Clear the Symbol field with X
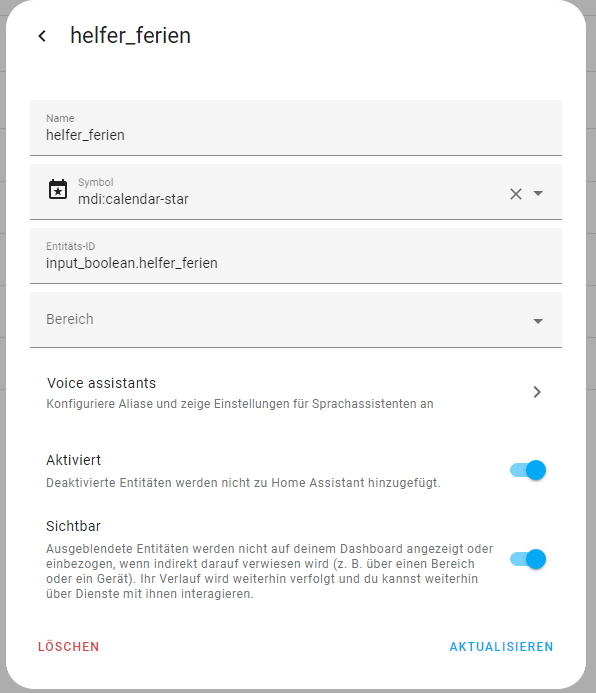 point(516,194)
